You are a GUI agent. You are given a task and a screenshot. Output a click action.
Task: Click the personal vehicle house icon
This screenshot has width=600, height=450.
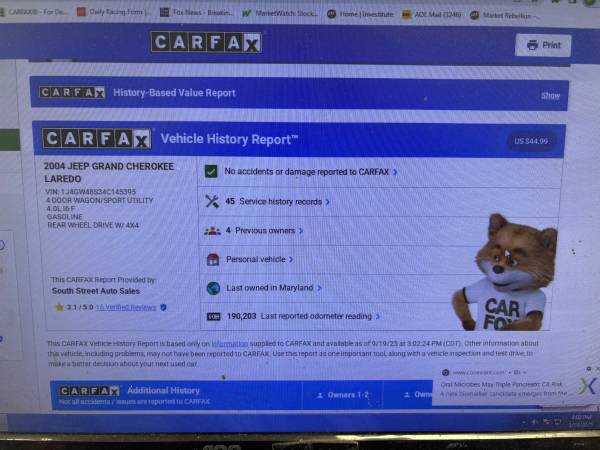(x=213, y=259)
